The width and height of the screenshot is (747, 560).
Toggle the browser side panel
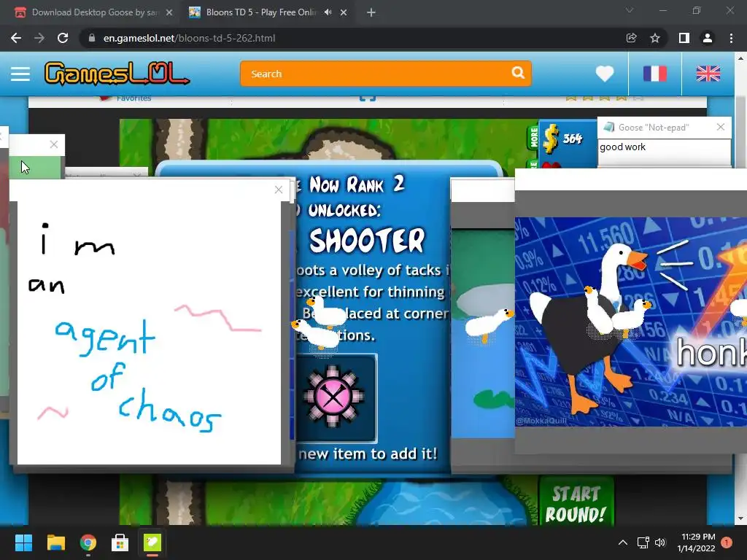point(684,38)
